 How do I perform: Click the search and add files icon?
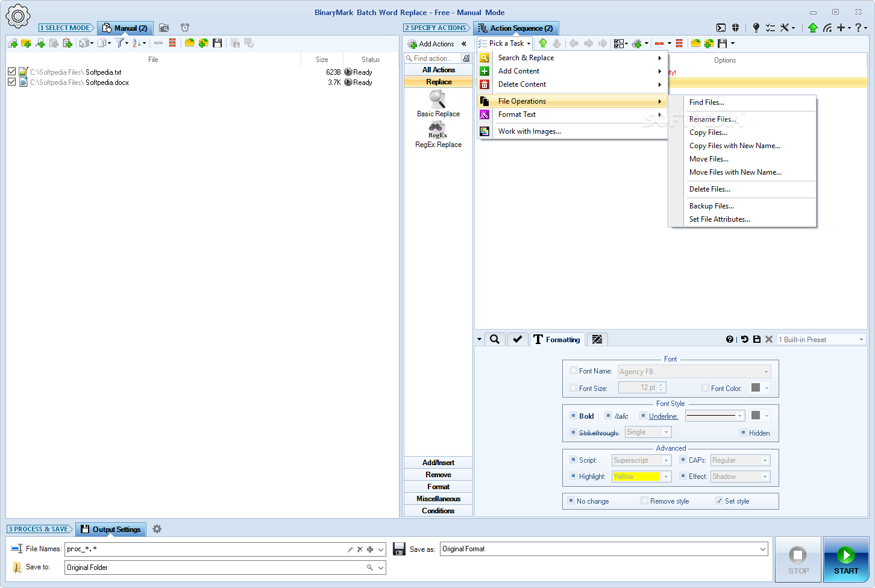coord(40,43)
